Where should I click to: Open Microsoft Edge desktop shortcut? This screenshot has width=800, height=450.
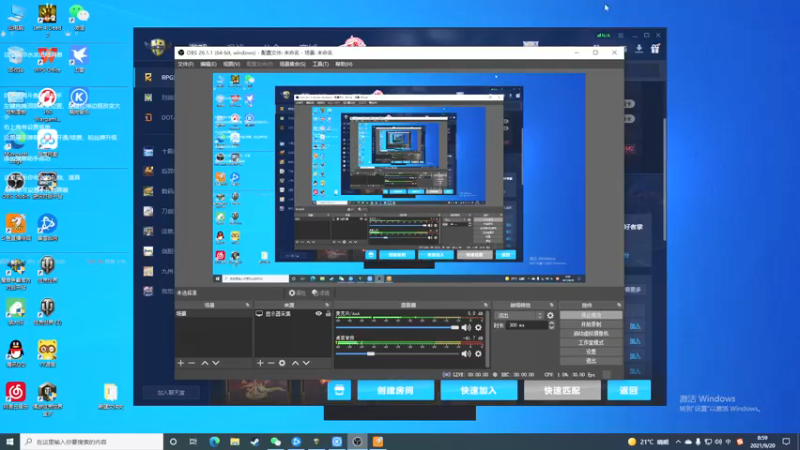point(16,148)
